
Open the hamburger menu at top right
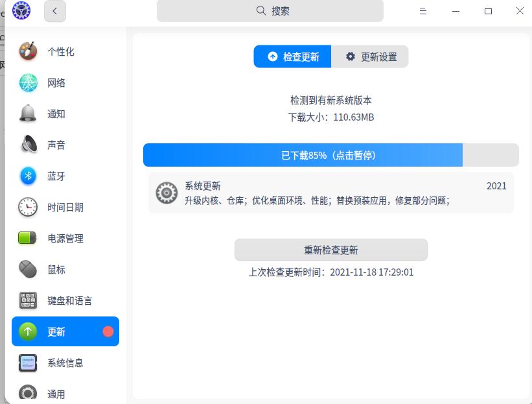[423, 11]
